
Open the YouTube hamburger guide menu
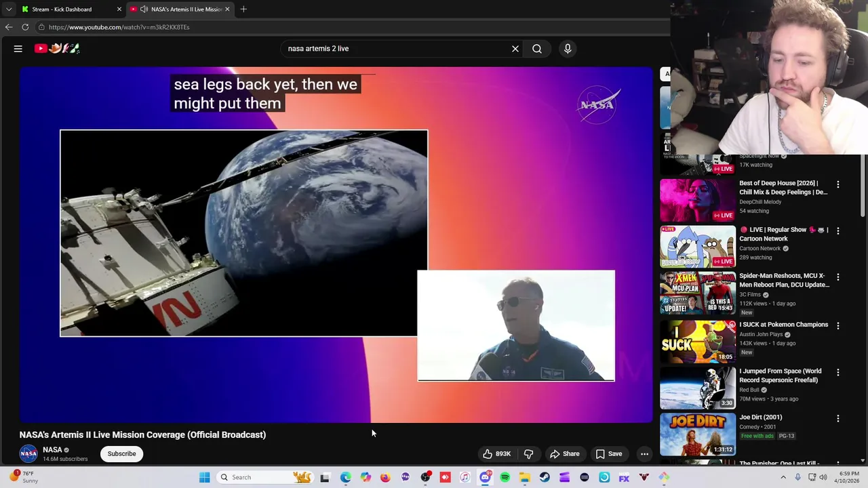coord(18,49)
